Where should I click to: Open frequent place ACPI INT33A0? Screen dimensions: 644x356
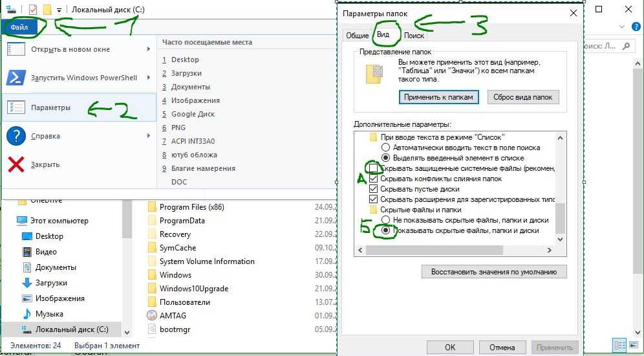click(x=193, y=141)
